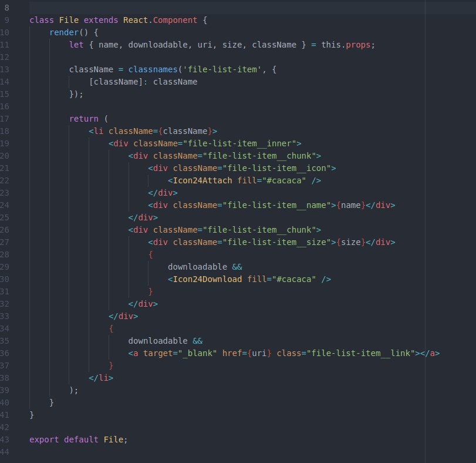The height and width of the screenshot is (463, 476).
Task: Click 'size' in the let destructuring list
Action: tap(232, 45)
